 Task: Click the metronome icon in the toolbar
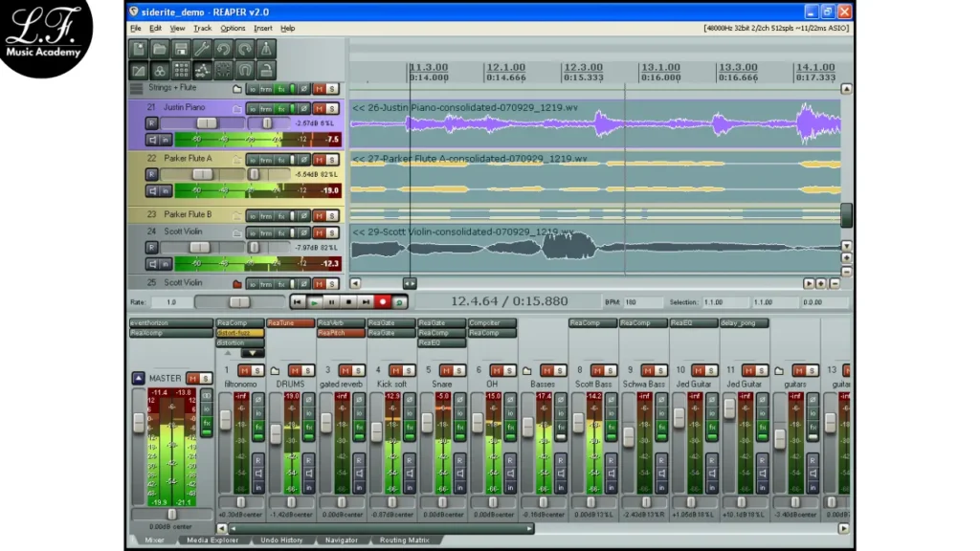click(x=266, y=49)
